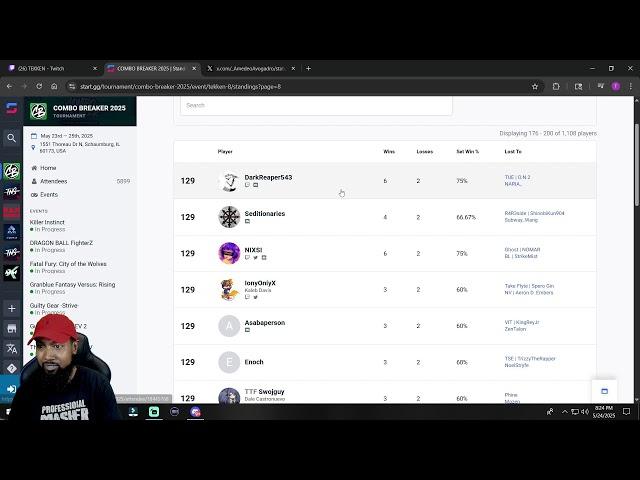The image size is (640, 480).
Task: Open the language translate icon
Action: pyautogui.click(x=11, y=348)
